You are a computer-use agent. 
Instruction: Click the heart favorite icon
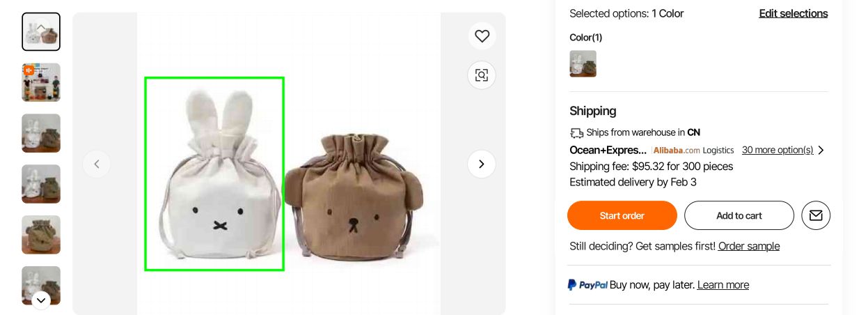pos(482,36)
